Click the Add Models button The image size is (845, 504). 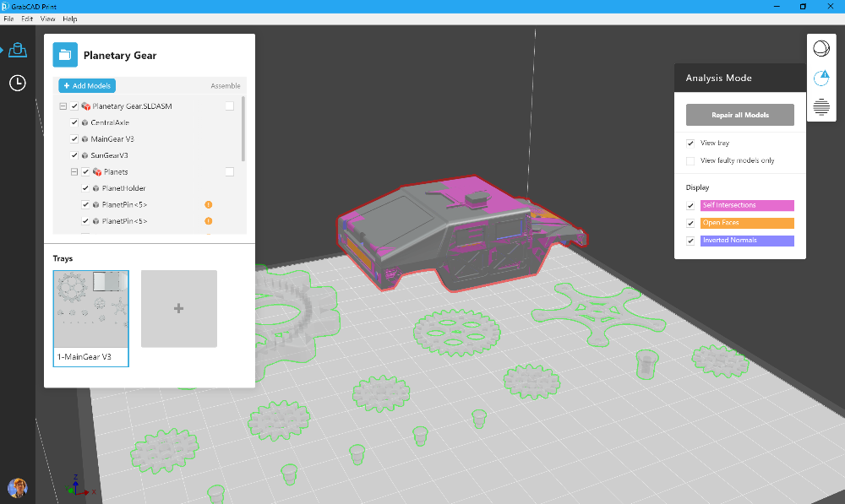click(x=87, y=85)
